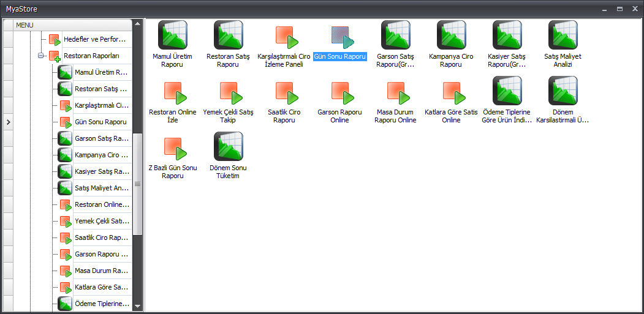This screenshot has width=644, height=314.
Task: Select Saatlik Ciro Rap… in menu tree
Action: pos(103,237)
